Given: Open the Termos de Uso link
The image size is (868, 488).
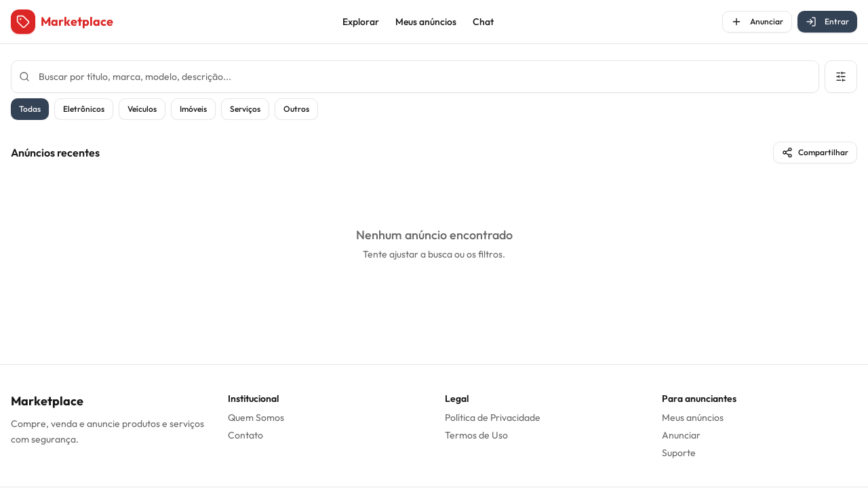Looking at the screenshot, I should coord(476,435).
